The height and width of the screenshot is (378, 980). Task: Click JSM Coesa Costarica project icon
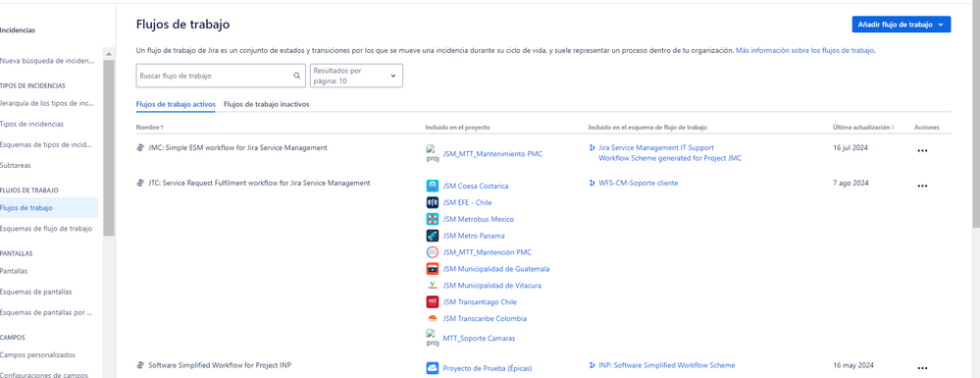pyautogui.click(x=432, y=186)
